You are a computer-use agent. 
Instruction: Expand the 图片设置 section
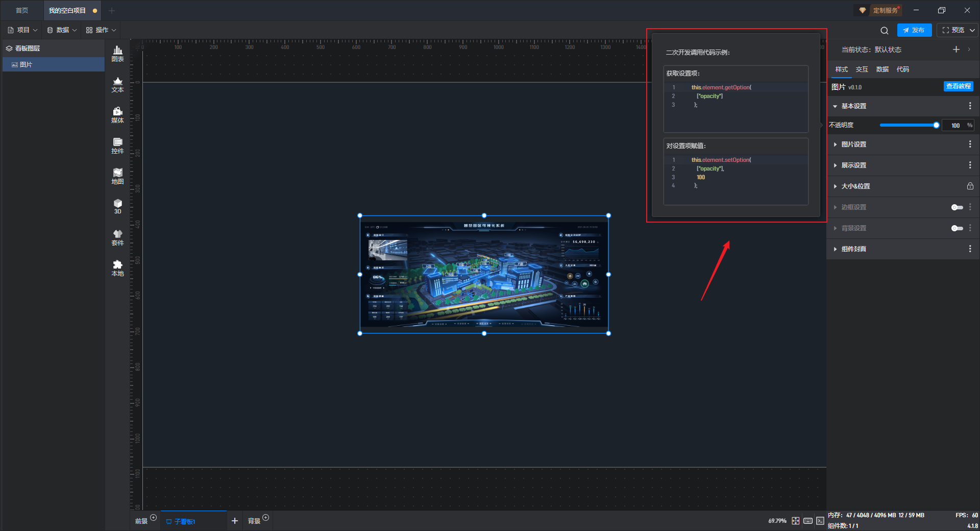tap(835, 144)
